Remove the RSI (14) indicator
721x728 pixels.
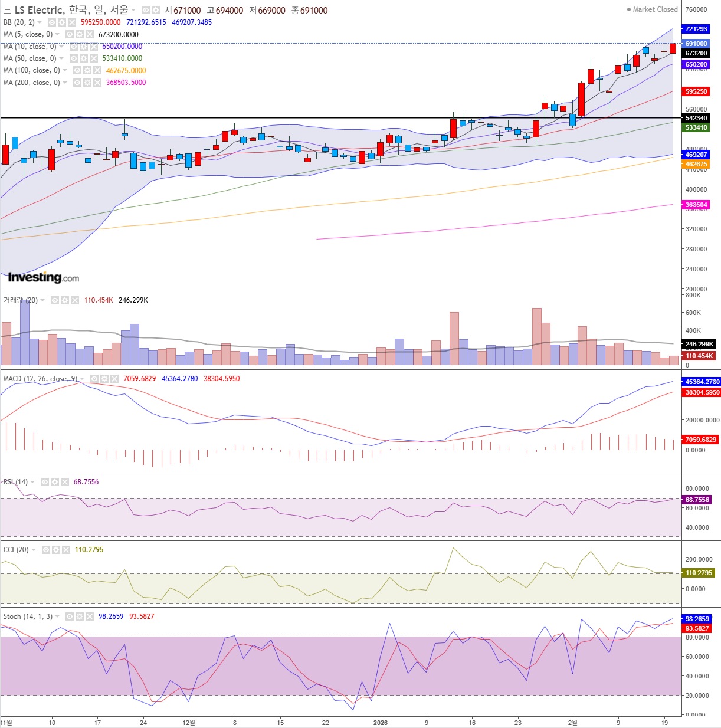click(65, 482)
